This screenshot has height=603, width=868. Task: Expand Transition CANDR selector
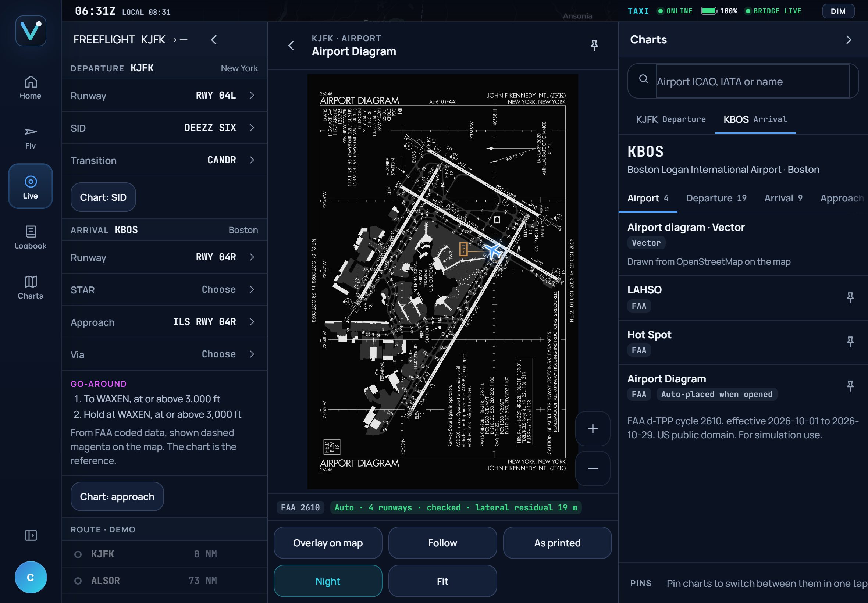[164, 160]
